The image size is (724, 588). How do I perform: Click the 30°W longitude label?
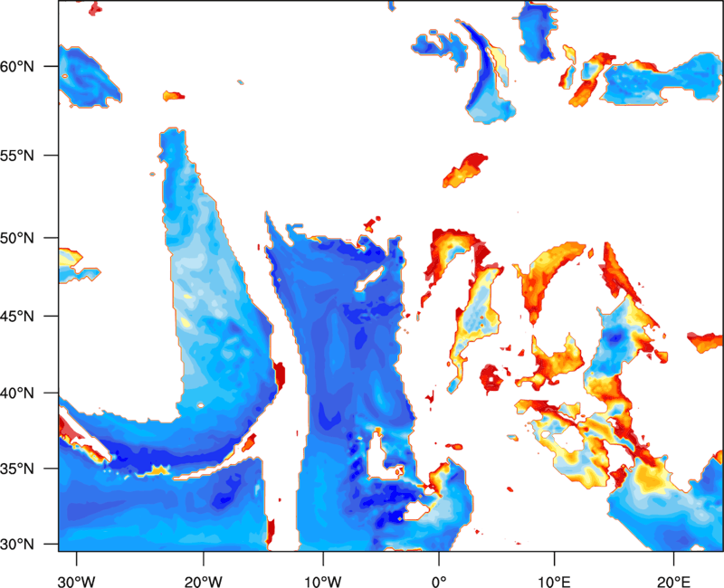pyautogui.click(x=77, y=582)
